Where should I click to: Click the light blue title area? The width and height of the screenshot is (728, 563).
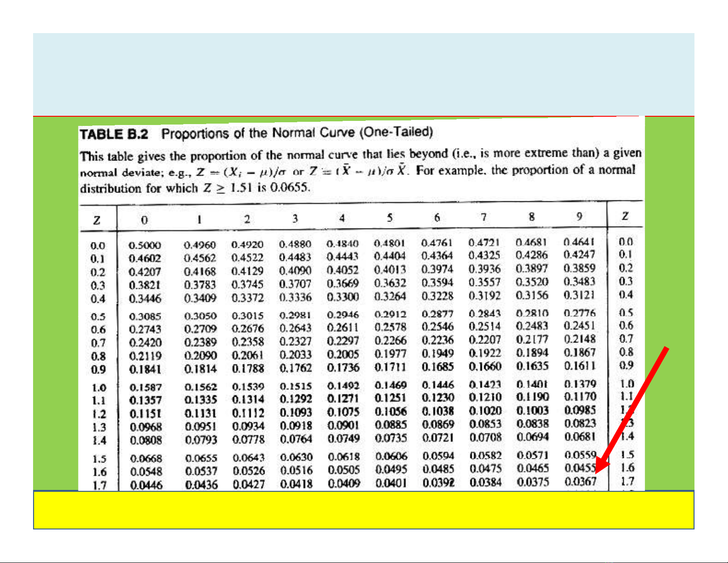coord(363,74)
